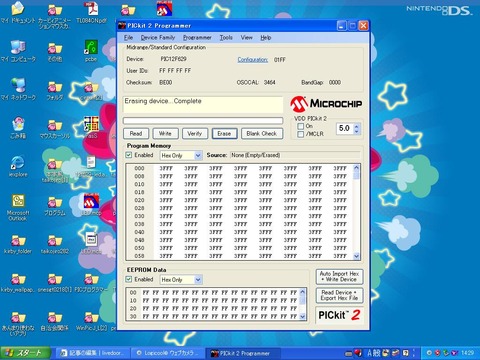Click the Write button
Screen dimensions: 480x360
pos(165,133)
